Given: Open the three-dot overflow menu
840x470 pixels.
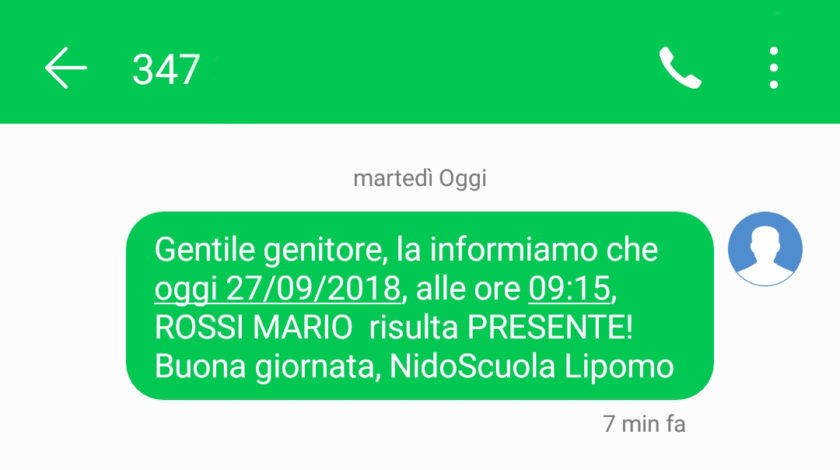Looking at the screenshot, I should [774, 68].
